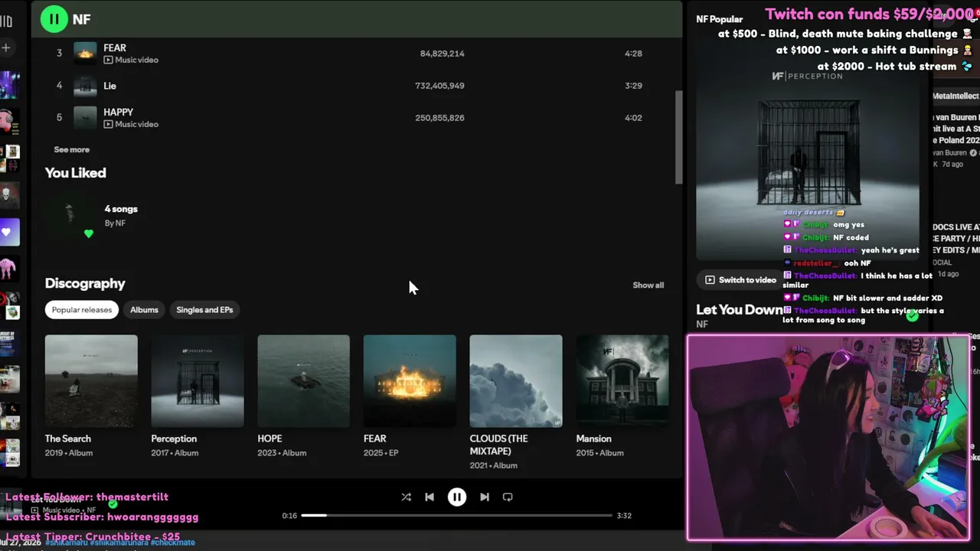The width and height of the screenshot is (980, 551).
Task: Click Show all in Discography
Action: (x=648, y=285)
